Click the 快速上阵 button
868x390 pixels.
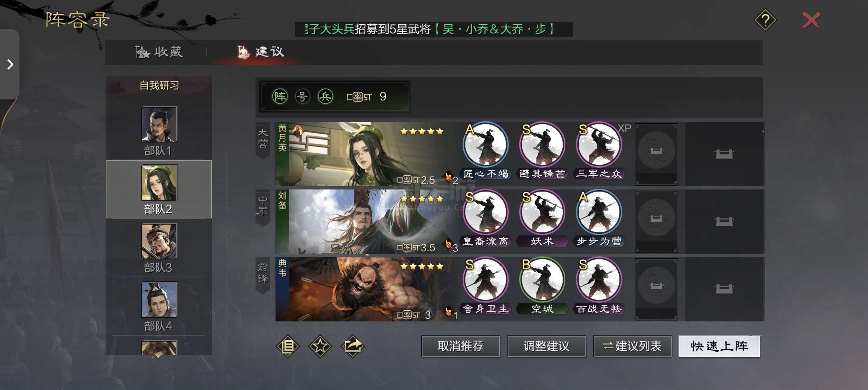pyautogui.click(x=719, y=346)
